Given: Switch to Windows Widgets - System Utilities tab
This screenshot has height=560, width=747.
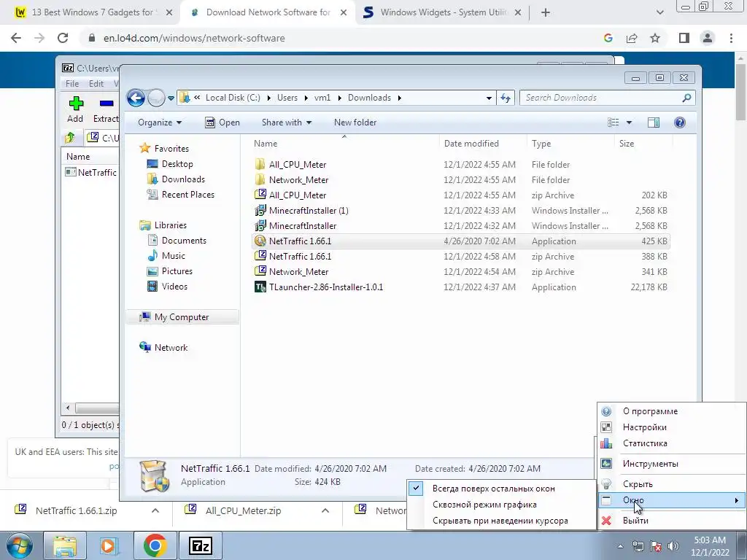Looking at the screenshot, I should [443, 13].
